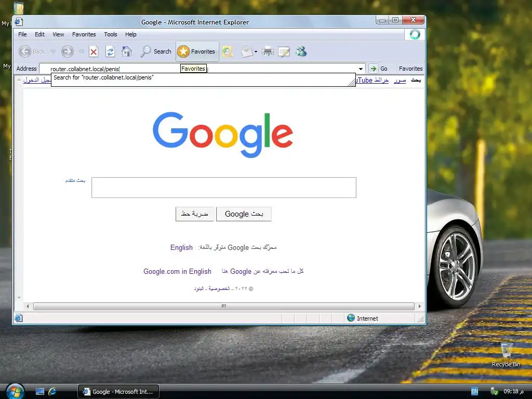Expand the Address bar dropdown list
The width and height of the screenshot is (532, 399).
pos(361,69)
